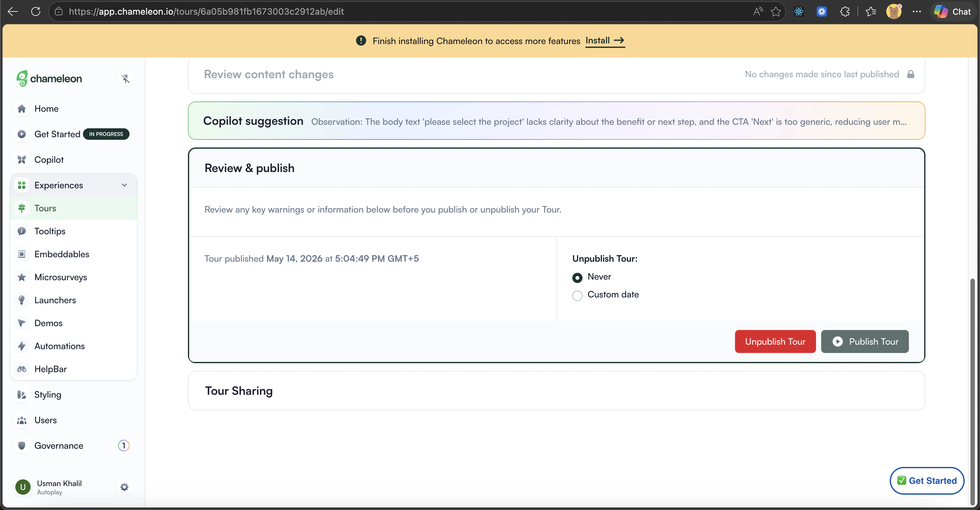Image resolution: width=980 pixels, height=510 pixels.
Task: Open account settings gear icon
Action: [124, 487]
